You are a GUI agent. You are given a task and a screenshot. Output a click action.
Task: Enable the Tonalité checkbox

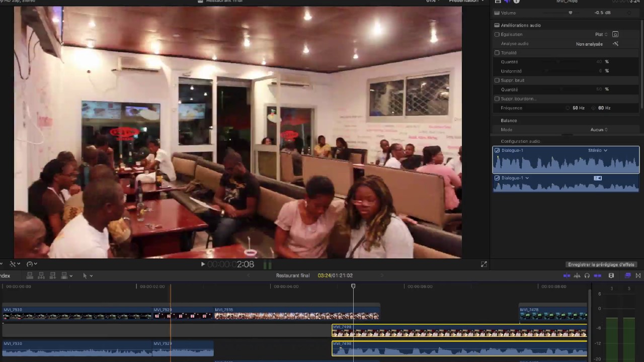(x=497, y=53)
